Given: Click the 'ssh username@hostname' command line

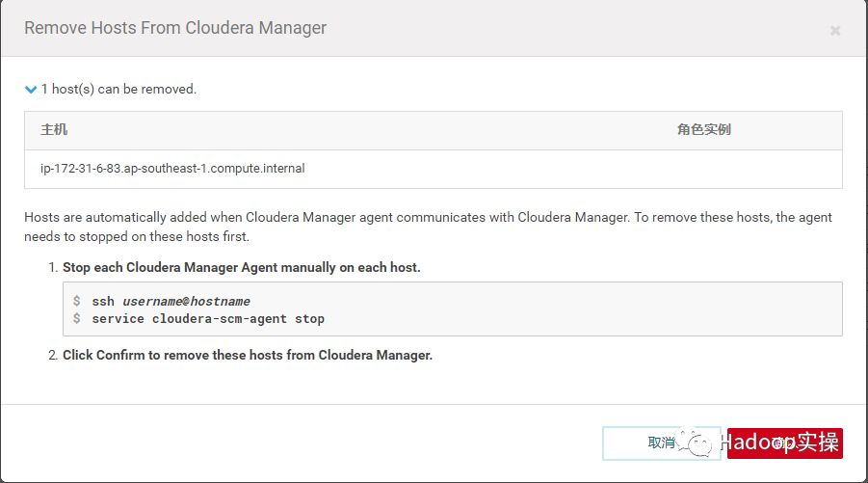Looking at the screenshot, I should click(171, 301).
